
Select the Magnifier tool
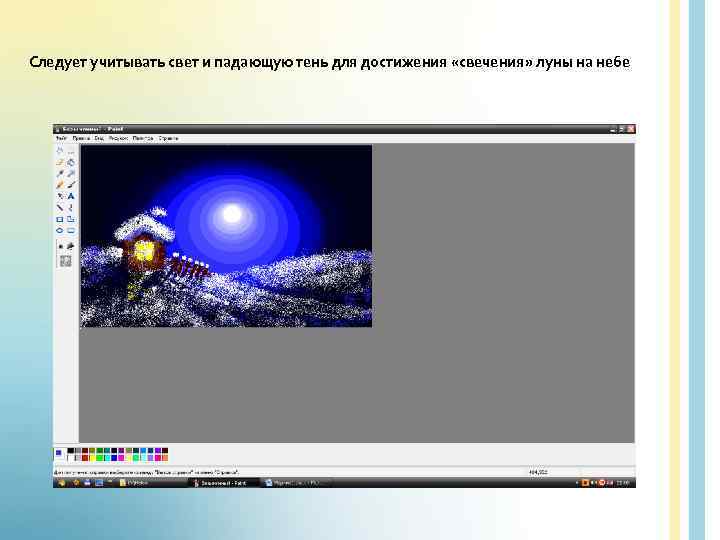[71, 174]
